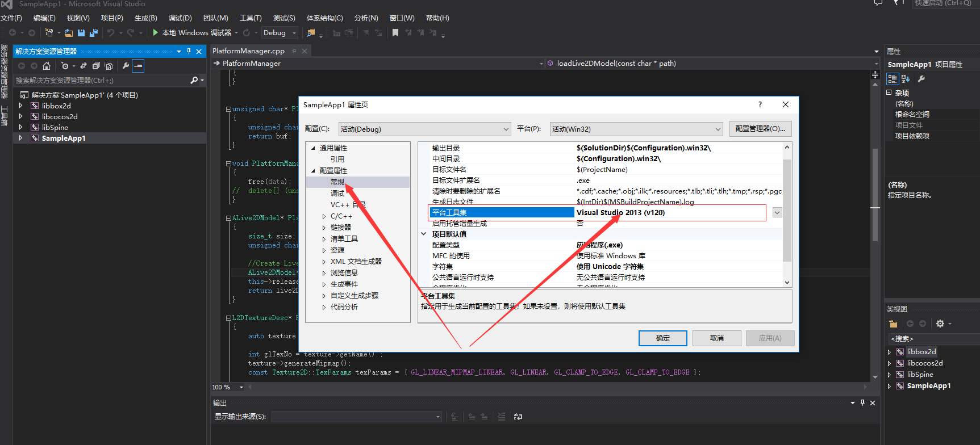980x445 pixels.
Task: Click Alphabetical sort icon in Properties panel
Action: [906, 79]
